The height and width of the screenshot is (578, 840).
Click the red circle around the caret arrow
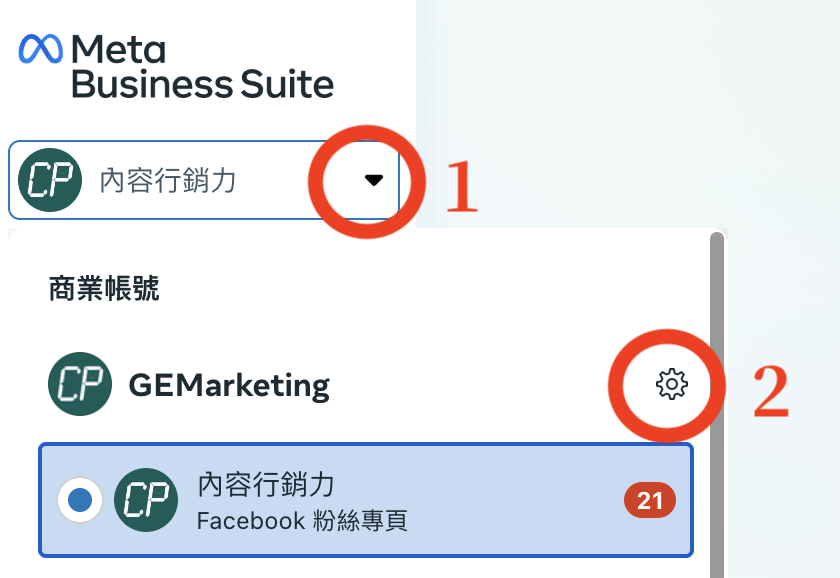coord(367,182)
